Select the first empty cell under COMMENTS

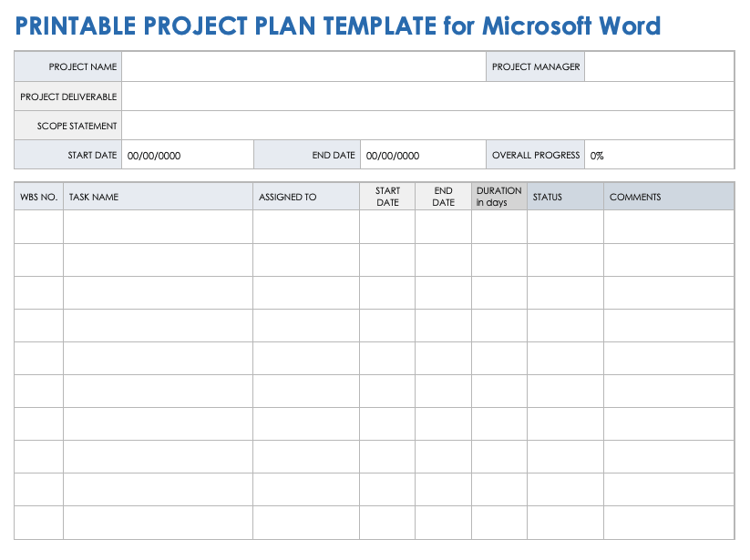(x=669, y=227)
